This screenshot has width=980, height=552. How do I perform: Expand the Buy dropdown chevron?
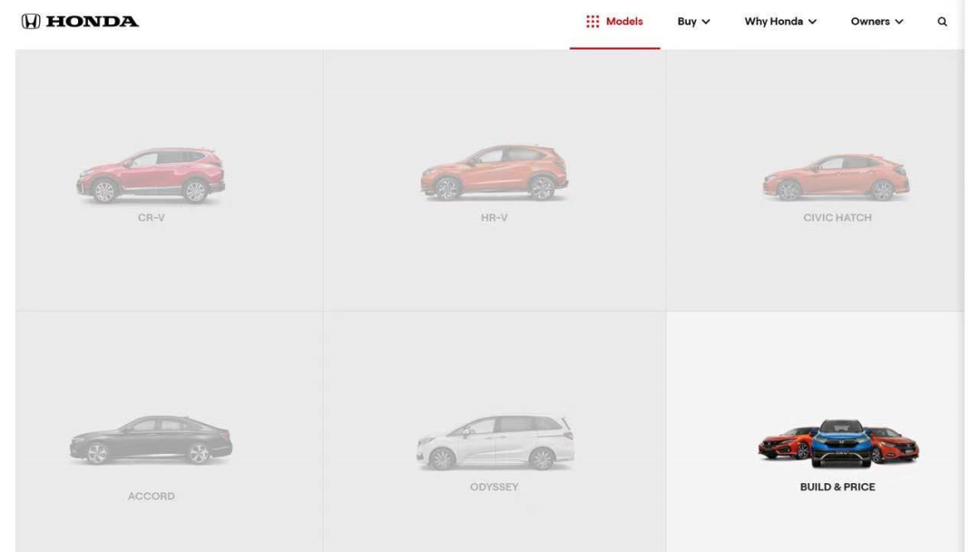pyautogui.click(x=706, y=22)
